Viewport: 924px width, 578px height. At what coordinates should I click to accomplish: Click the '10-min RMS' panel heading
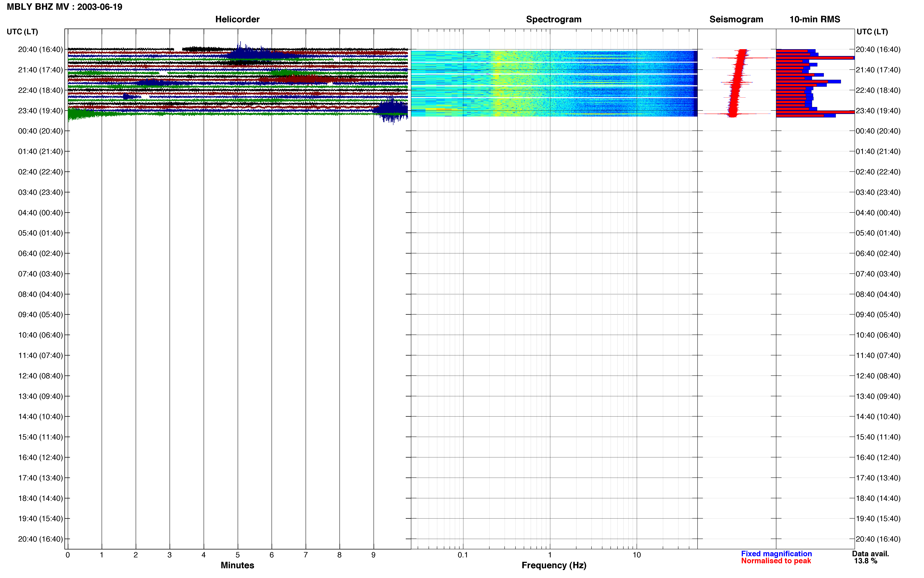pos(815,19)
